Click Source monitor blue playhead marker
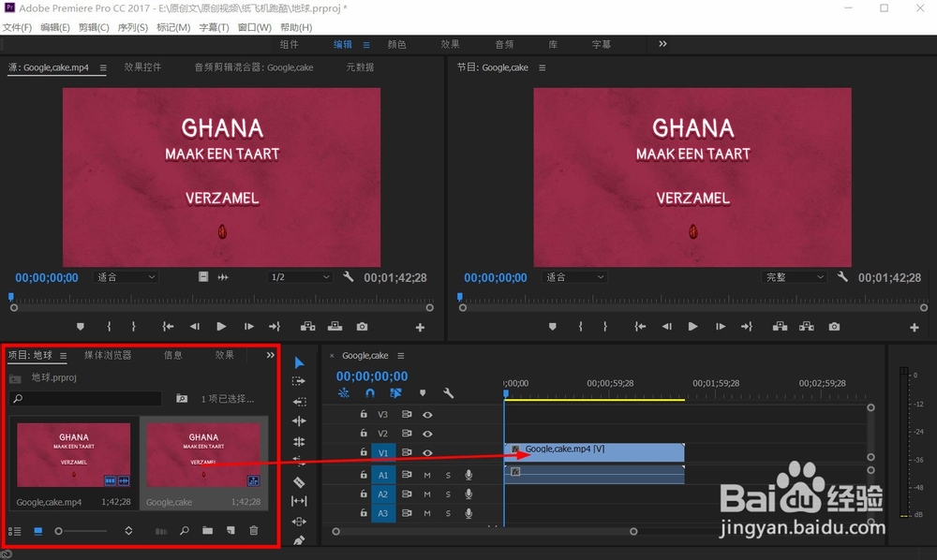Screen dimensions: 937x560 pos(10,296)
